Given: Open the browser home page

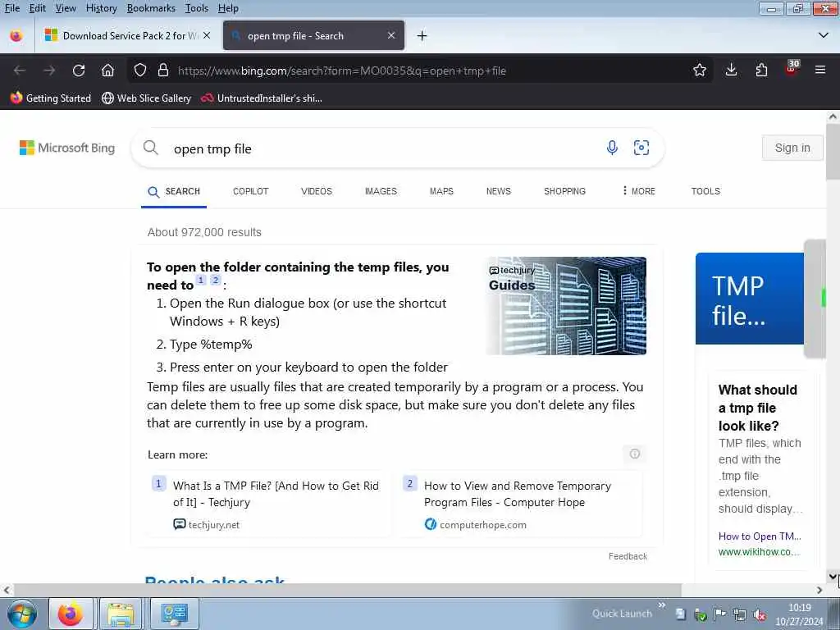Looking at the screenshot, I should tap(107, 71).
